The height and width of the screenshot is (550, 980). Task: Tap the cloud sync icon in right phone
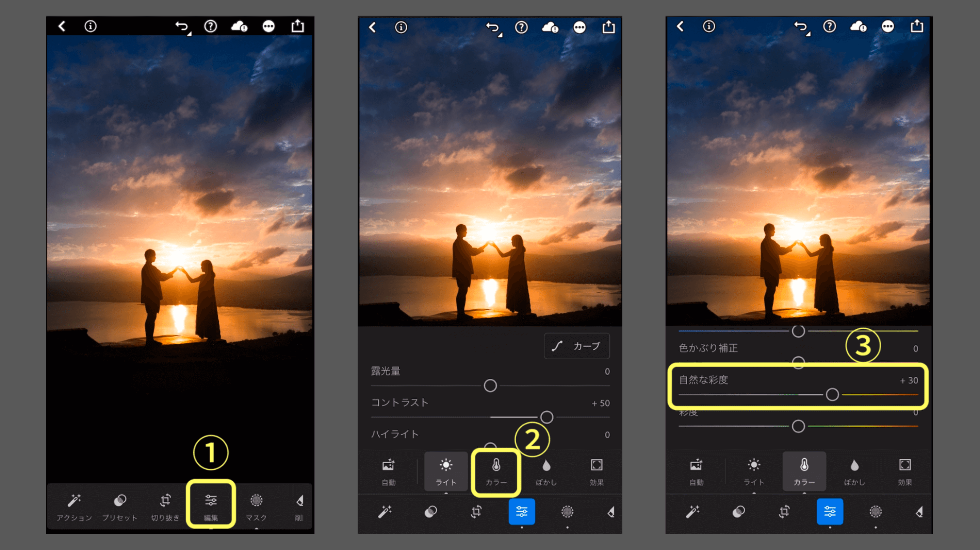858,26
